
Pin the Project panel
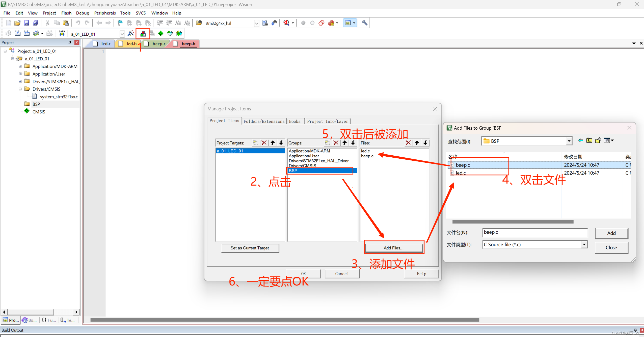coord(70,42)
